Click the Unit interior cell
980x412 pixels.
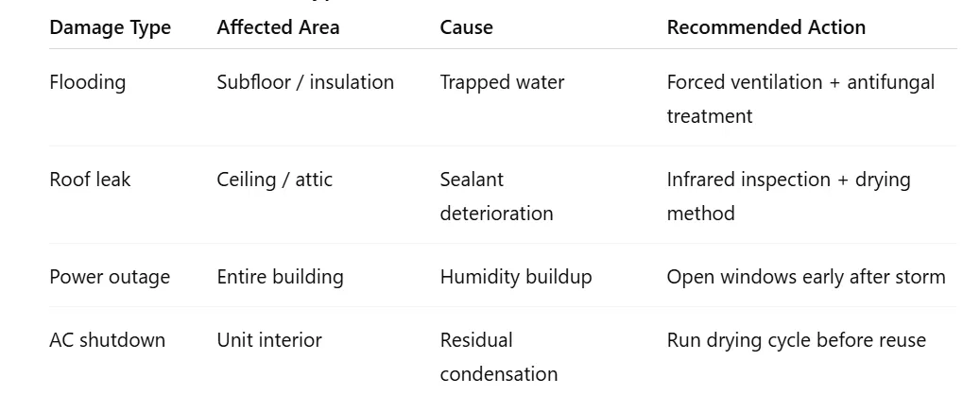(269, 340)
